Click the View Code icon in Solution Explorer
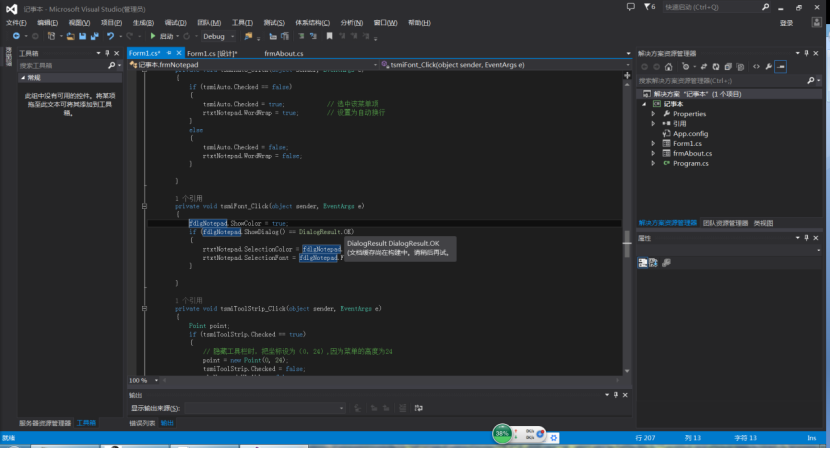This screenshot has width=831, height=449. (756, 67)
